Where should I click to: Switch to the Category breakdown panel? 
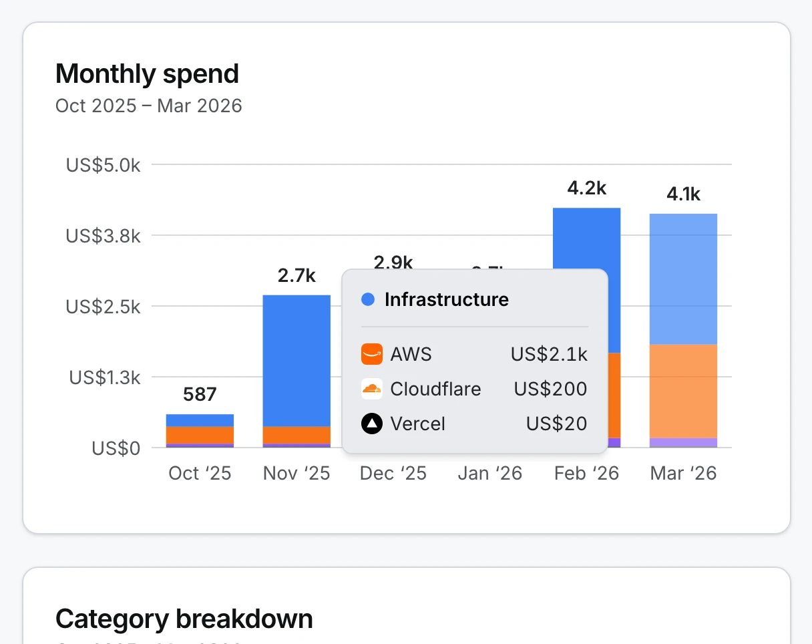[x=185, y=619]
